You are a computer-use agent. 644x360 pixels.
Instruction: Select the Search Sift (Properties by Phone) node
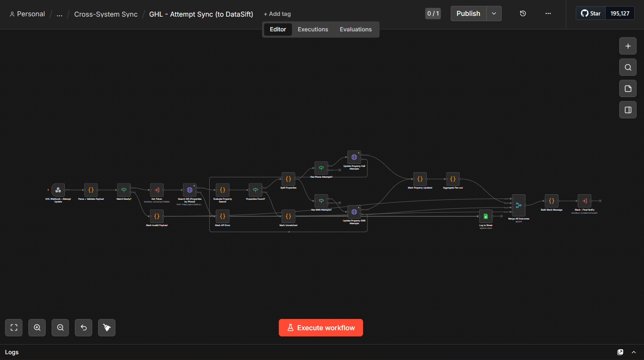[x=190, y=190]
